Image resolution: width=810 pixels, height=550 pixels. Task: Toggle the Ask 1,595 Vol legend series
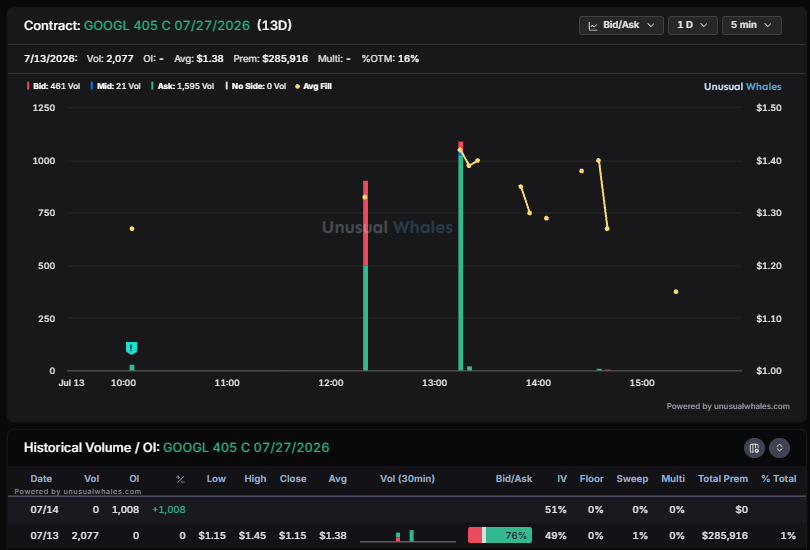pyautogui.click(x=183, y=86)
